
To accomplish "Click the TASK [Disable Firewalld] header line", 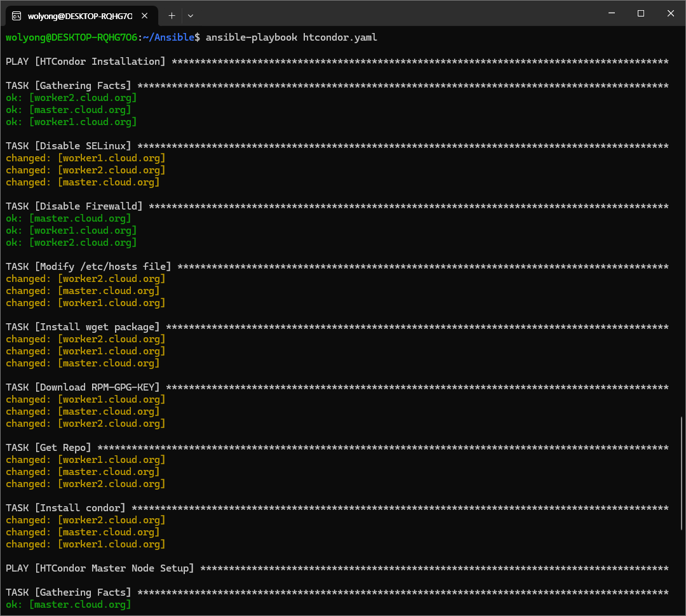I will point(74,206).
